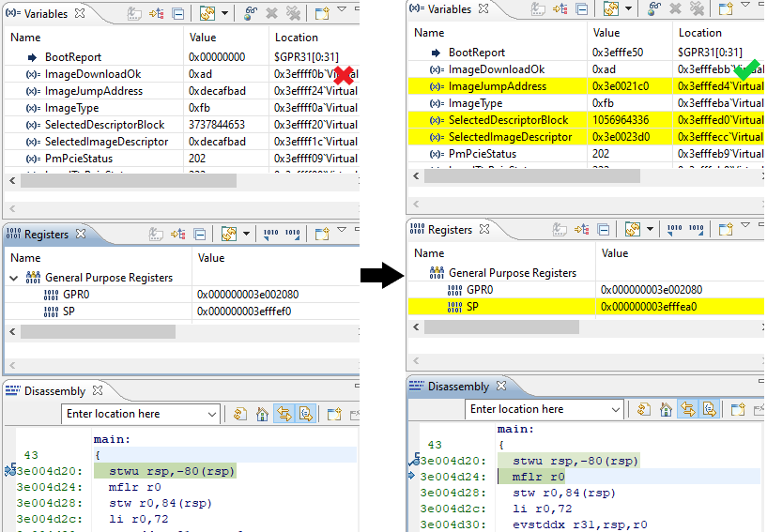Viewport: 767px width, 532px height.
Task: Click horizontal scrollbar thumb in left Registers table
Action: 98,332
